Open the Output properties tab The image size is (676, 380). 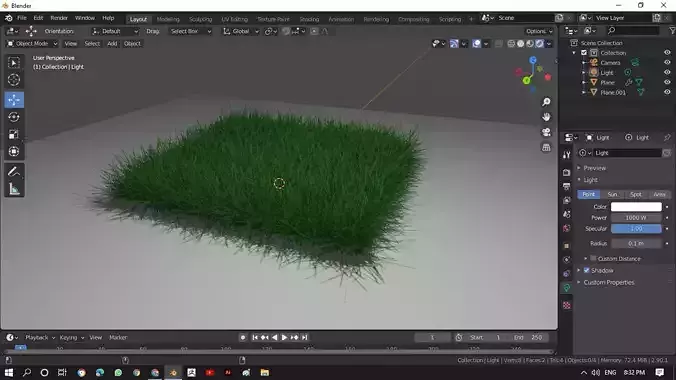[x=566, y=186]
